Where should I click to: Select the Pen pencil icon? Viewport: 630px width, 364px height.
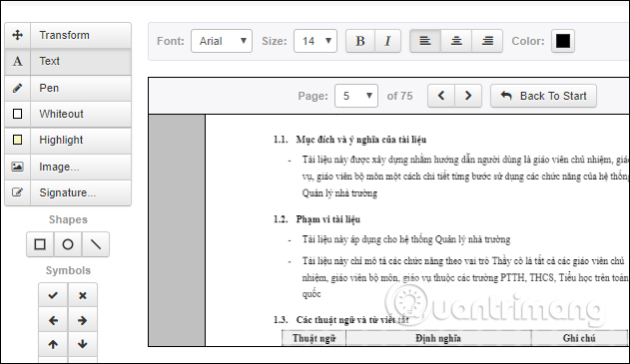[17, 88]
